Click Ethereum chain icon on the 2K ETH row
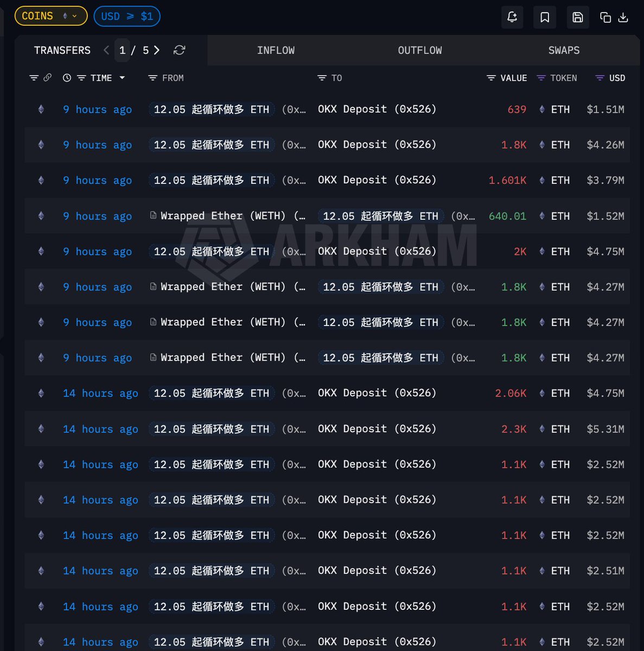 (x=41, y=252)
